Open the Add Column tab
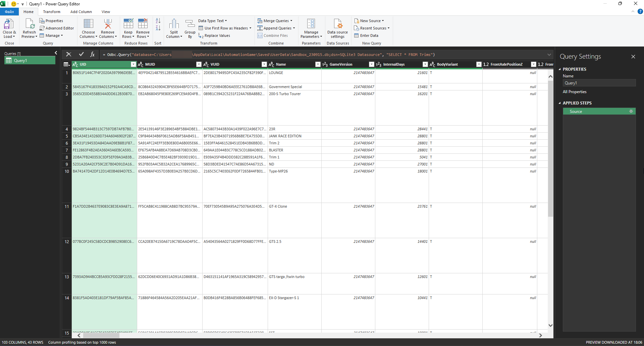644x346 pixels. tap(81, 12)
